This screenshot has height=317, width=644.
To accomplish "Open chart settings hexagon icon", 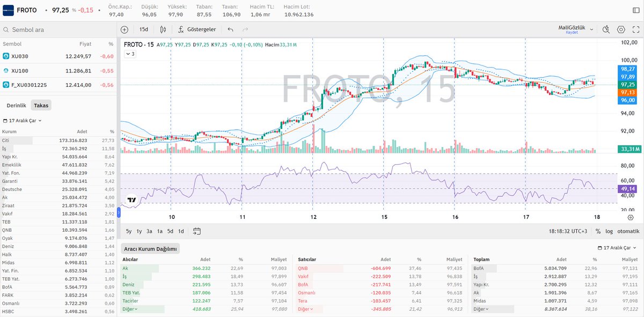I will click(x=621, y=30).
